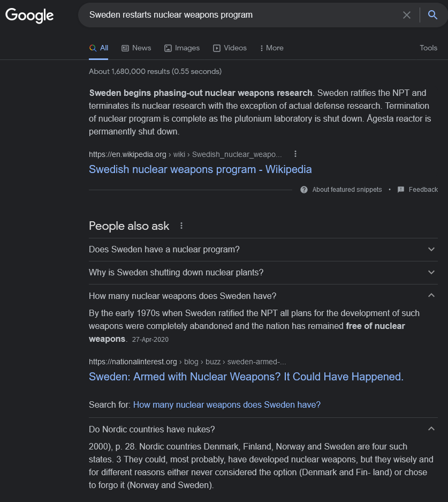The image size is (448, 502).
Task: Open People also ask options menu
Action: 181,226
